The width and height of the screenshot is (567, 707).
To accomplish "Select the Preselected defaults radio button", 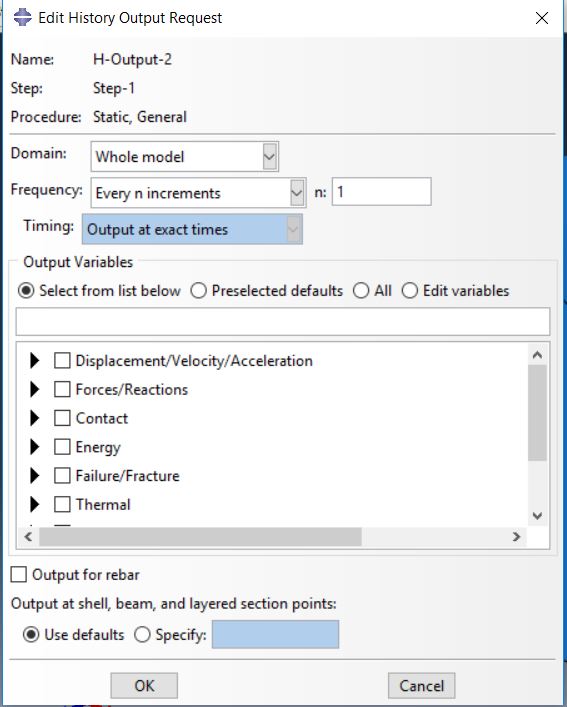I will [x=198, y=291].
